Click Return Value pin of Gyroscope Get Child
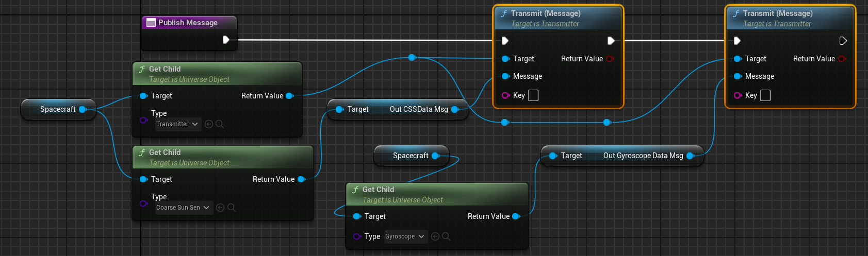 tap(516, 216)
